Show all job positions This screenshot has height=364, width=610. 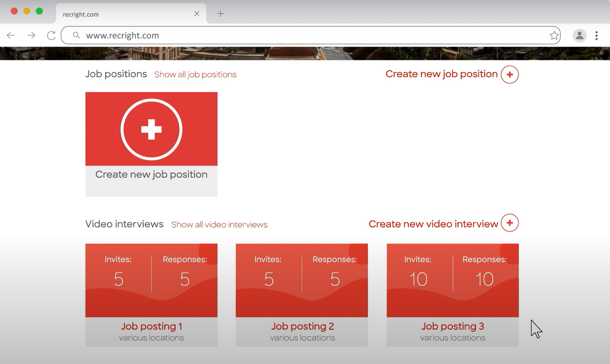point(195,75)
